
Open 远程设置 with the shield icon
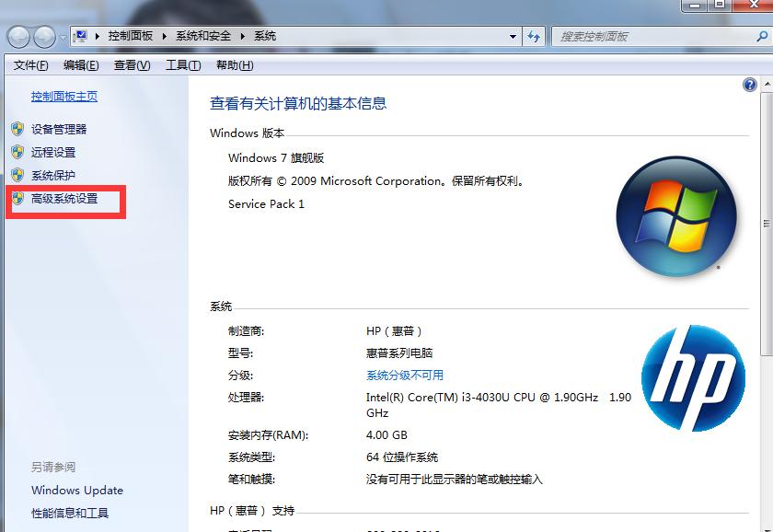(55, 152)
